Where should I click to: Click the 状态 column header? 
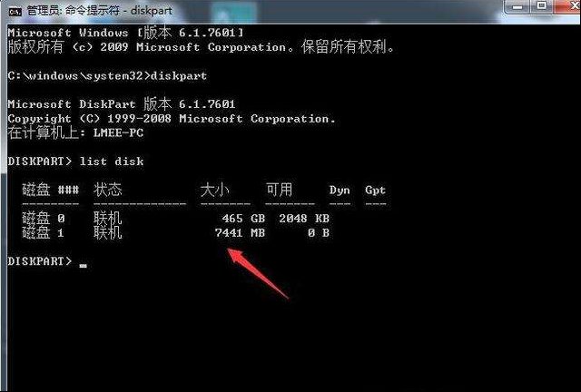click(x=108, y=190)
